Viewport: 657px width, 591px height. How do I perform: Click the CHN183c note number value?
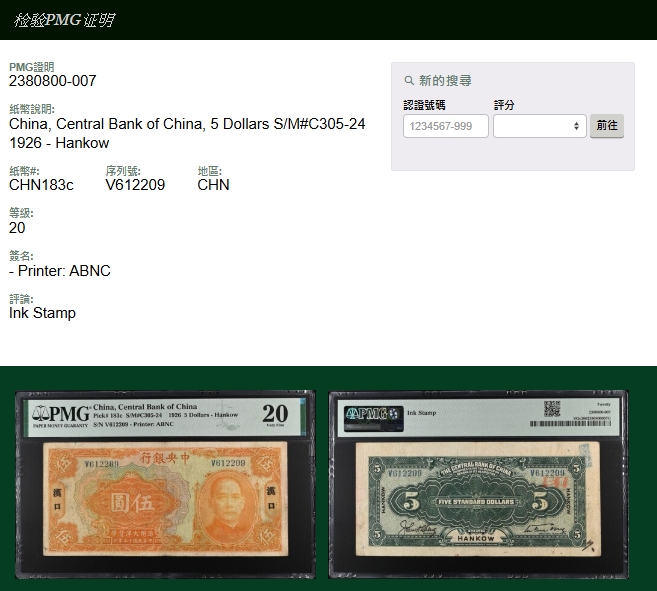[41, 185]
